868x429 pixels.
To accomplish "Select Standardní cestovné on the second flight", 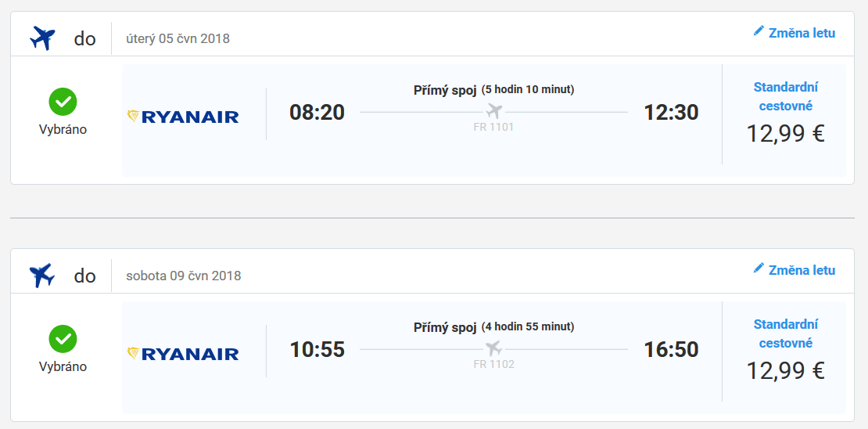I will point(786,333).
